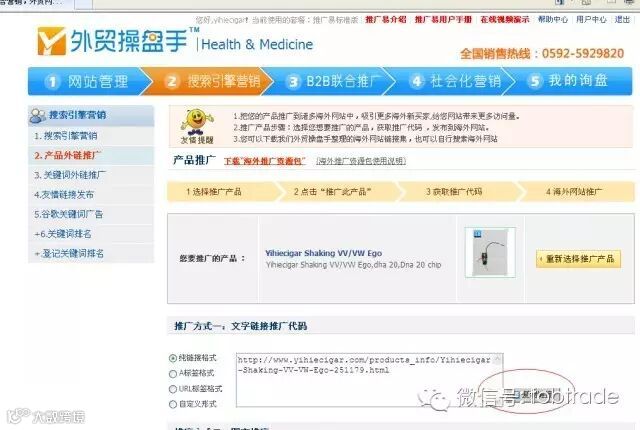The width and height of the screenshot is (640, 430).
Task: Click the number 5 badge for 我的询盘
Action: point(535,81)
